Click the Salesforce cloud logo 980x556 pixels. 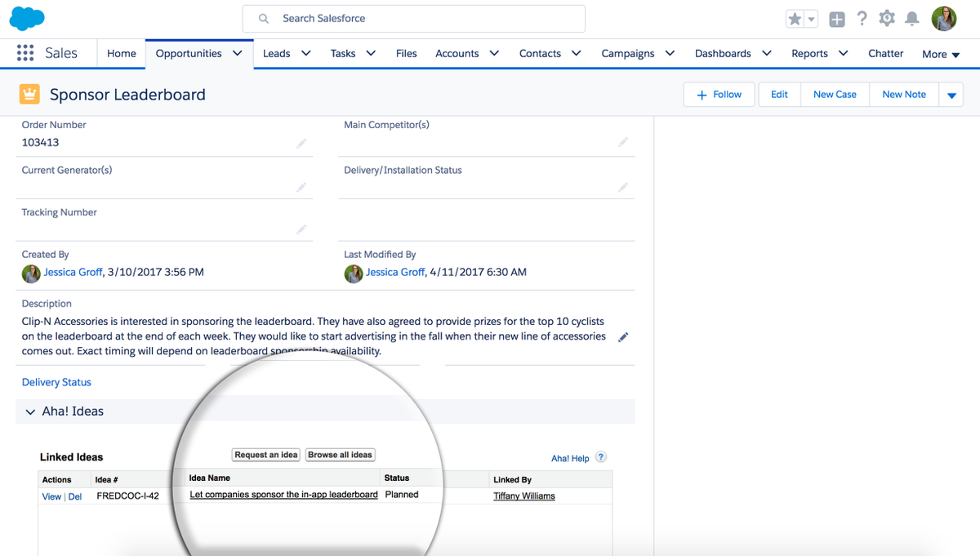tap(27, 18)
